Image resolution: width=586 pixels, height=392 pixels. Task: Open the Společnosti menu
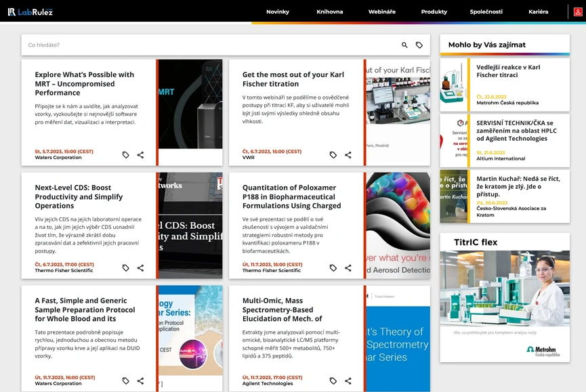tap(486, 12)
